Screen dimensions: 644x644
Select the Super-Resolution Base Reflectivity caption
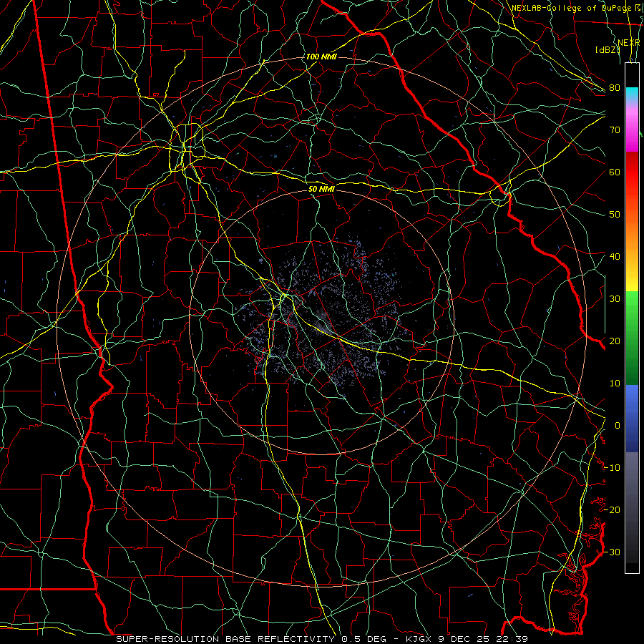coord(225,639)
